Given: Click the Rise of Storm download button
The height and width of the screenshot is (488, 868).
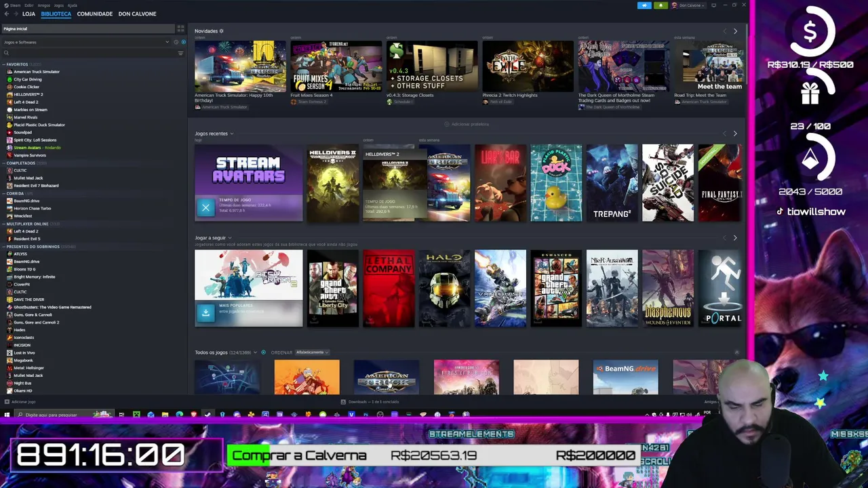Looking at the screenshot, I should (x=205, y=312).
